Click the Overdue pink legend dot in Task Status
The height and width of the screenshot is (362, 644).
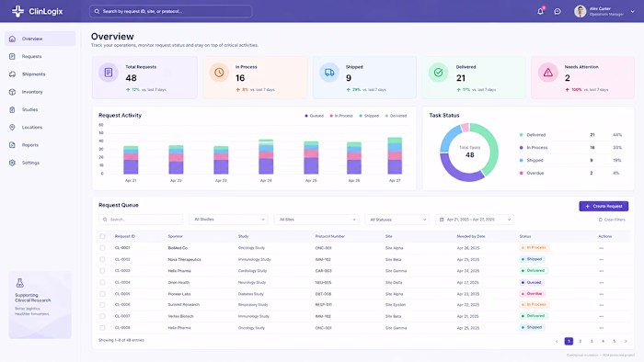click(x=522, y=173)
